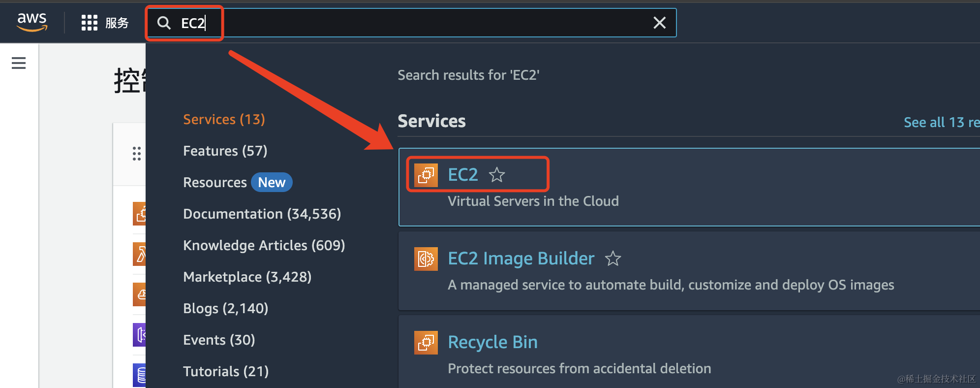Click the AWS logo home icon

pos(32,22)
